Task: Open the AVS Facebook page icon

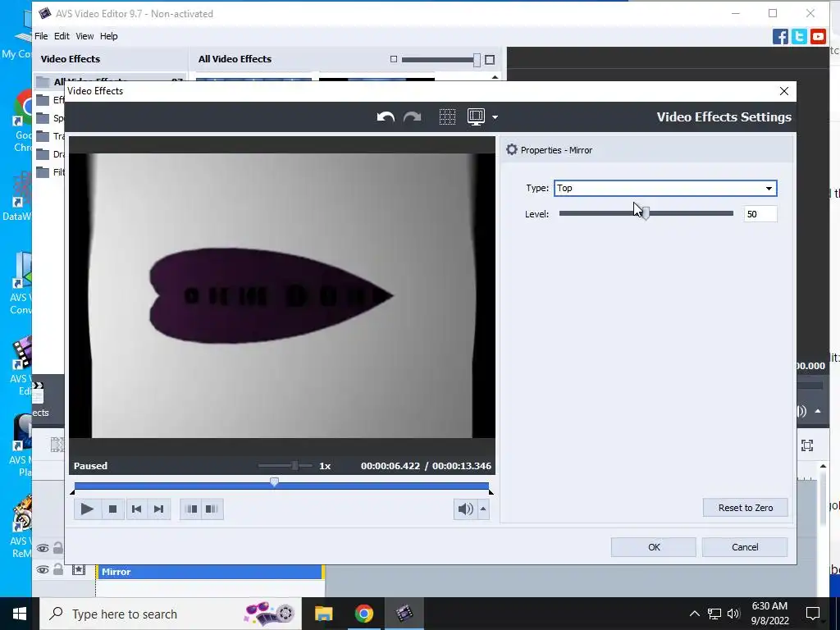Action: (781, 36)
